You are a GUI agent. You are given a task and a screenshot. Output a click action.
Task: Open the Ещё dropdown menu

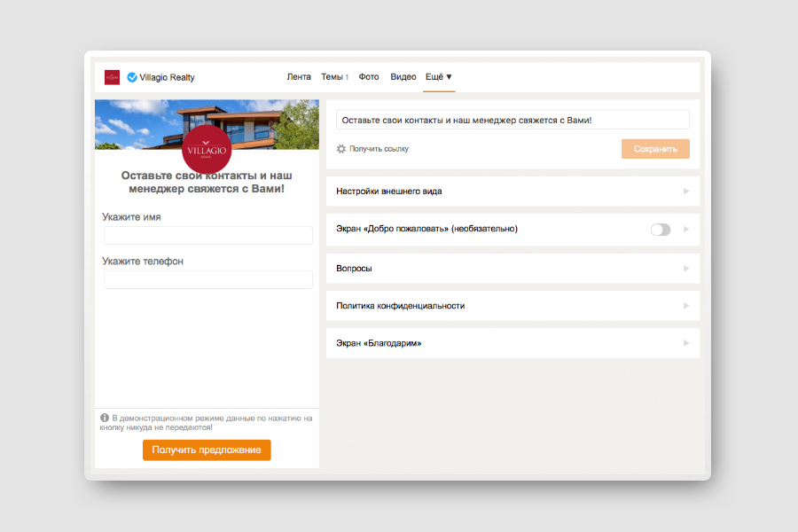tap(439, 77)
